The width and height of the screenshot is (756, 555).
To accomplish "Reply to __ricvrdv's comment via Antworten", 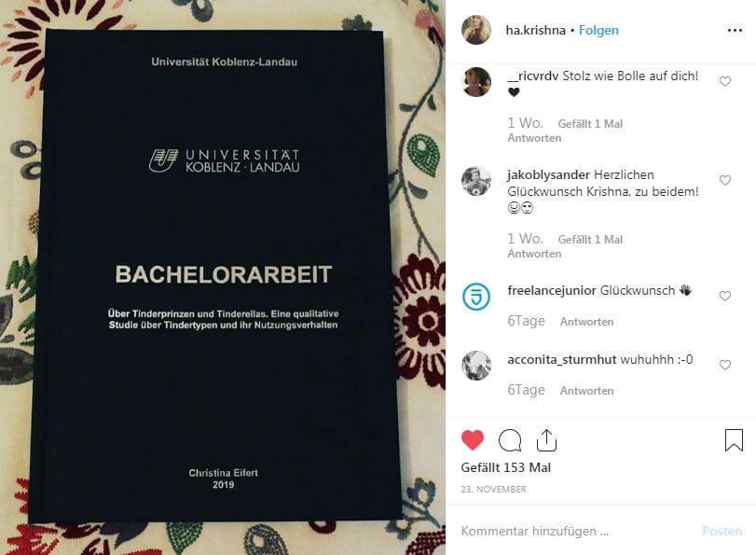I will pos(534,138).
